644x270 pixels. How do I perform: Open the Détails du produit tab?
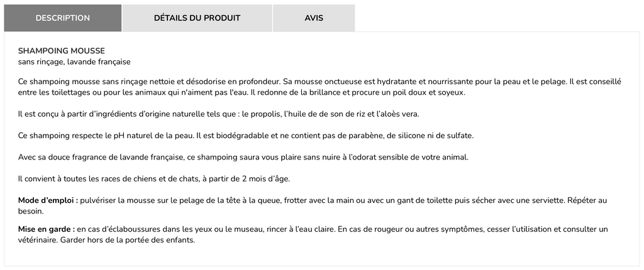[x=197, y=18]
